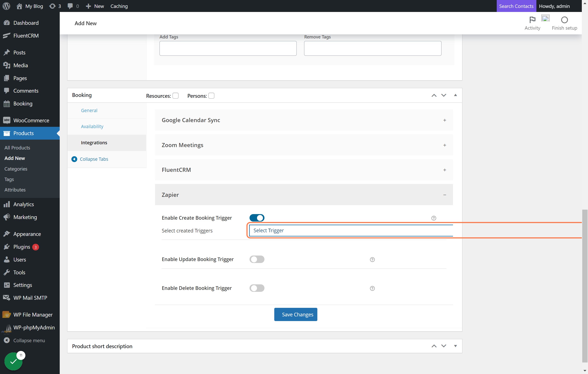Image resolution: width=588 pixels, height=374 pixels.
Task: Open the Select Trigger dropdown
Action: (x=351, y=231)
